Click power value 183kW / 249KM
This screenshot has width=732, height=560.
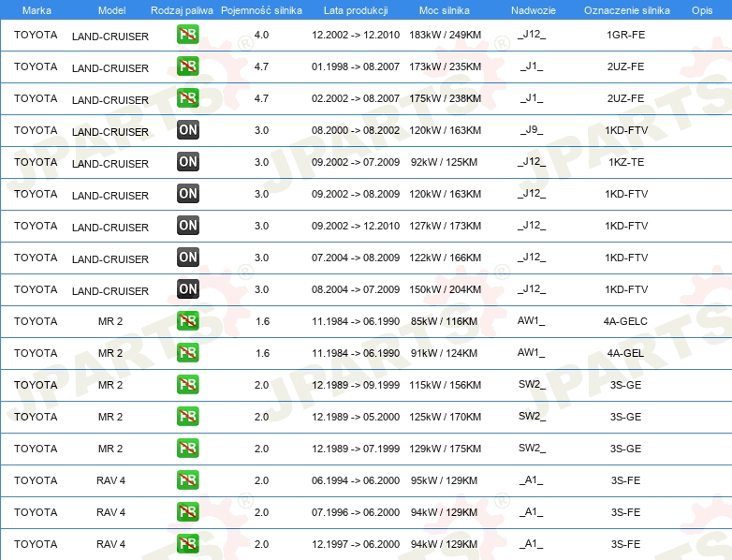click(x=445, y=35)
